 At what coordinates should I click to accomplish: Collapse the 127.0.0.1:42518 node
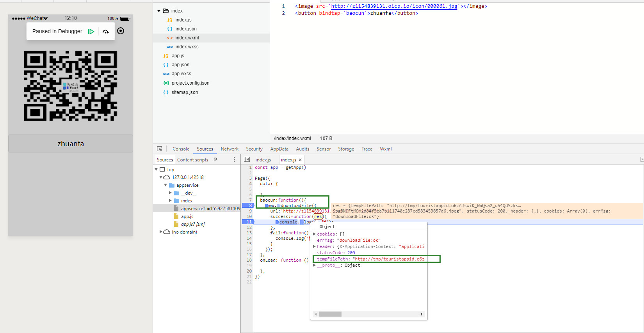pyautogui.click(x=161, y=177)
